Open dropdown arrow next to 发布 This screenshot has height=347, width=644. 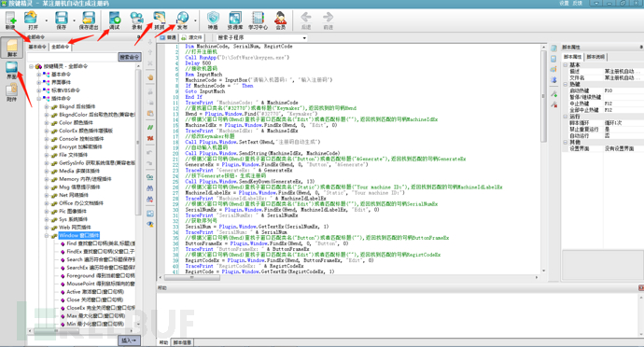click(195, 21)
